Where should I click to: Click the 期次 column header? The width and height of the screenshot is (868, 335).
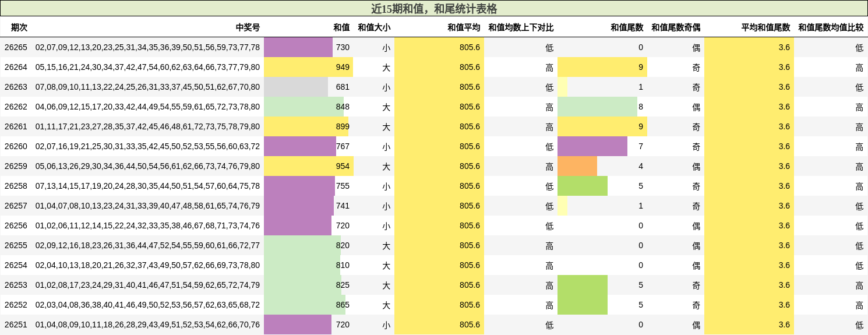pyautogui.click(x=19, y=27)
